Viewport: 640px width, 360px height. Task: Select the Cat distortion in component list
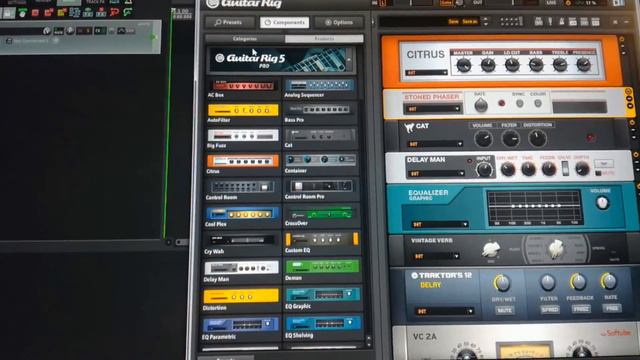click(320, 139)
